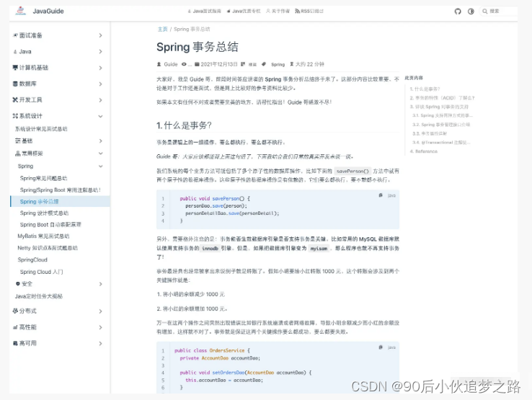Jump to TOC entry 1. 什么是事务?

point(425,89)
